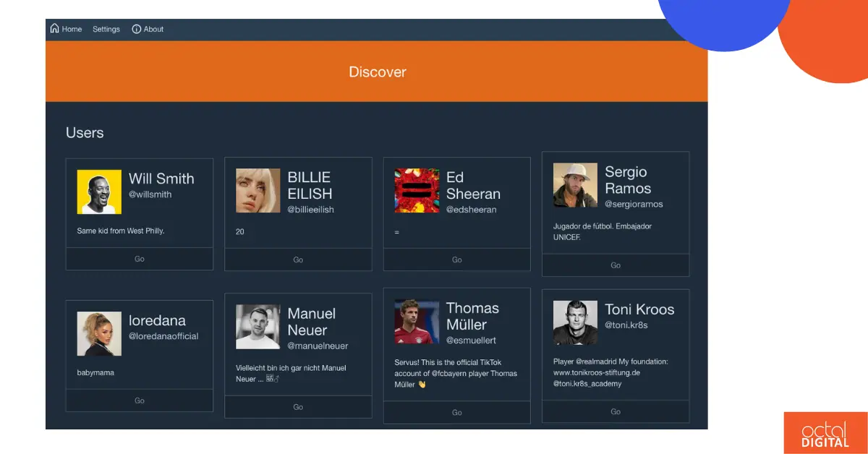Click the loredana name heading
Screen dimensions: 868x454
[157, 320]
